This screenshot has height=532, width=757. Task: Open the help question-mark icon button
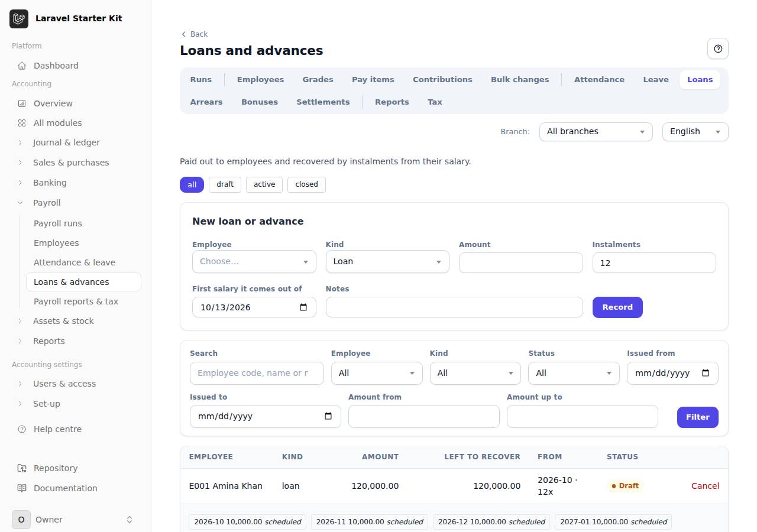pos(718,48)
